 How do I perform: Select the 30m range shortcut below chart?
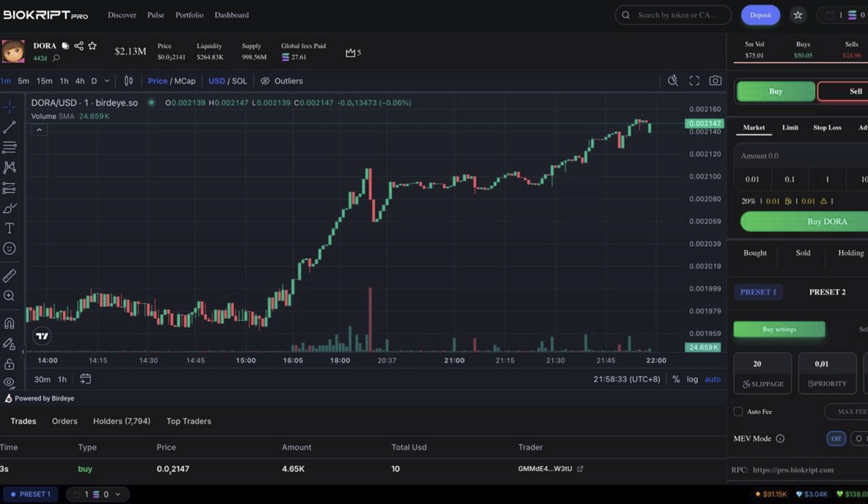(x=42, y=379)
